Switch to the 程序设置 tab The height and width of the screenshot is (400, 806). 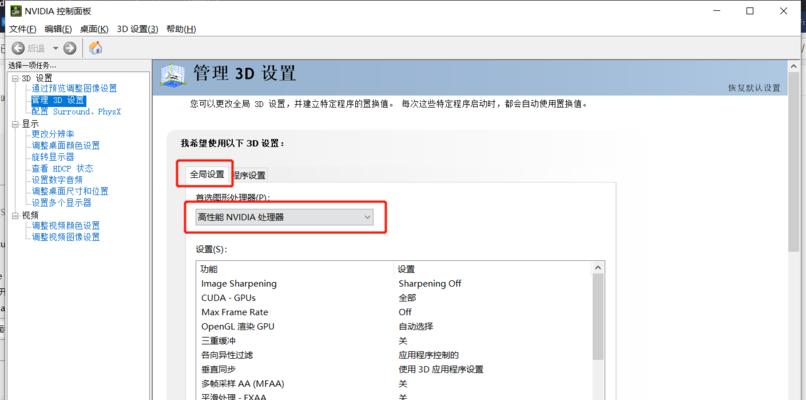(249, 175)
